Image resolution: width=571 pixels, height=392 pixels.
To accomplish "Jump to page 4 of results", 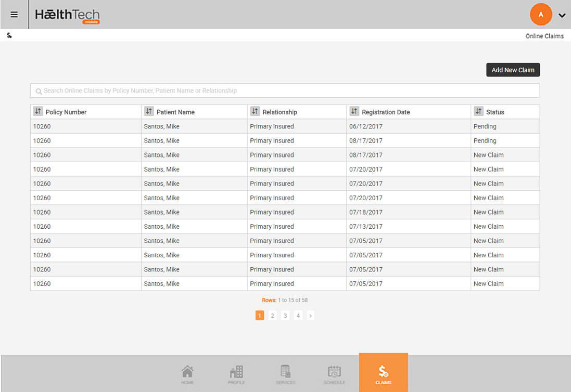I will click(x=298, y=316).
